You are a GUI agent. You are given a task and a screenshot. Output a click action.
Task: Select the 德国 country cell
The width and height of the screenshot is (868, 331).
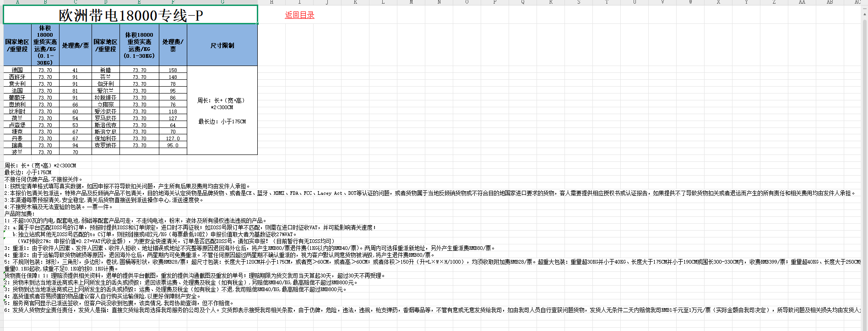tap(17, 70)
